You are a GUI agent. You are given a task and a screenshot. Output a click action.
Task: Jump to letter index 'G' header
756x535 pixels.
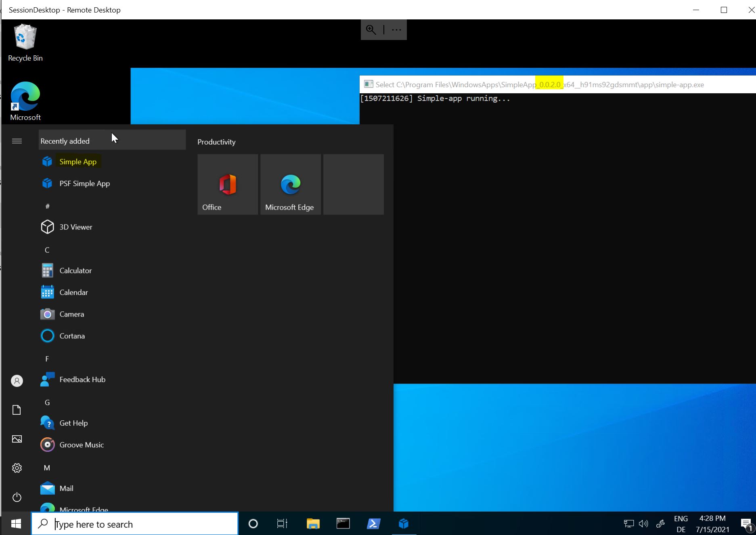(47, 403)
